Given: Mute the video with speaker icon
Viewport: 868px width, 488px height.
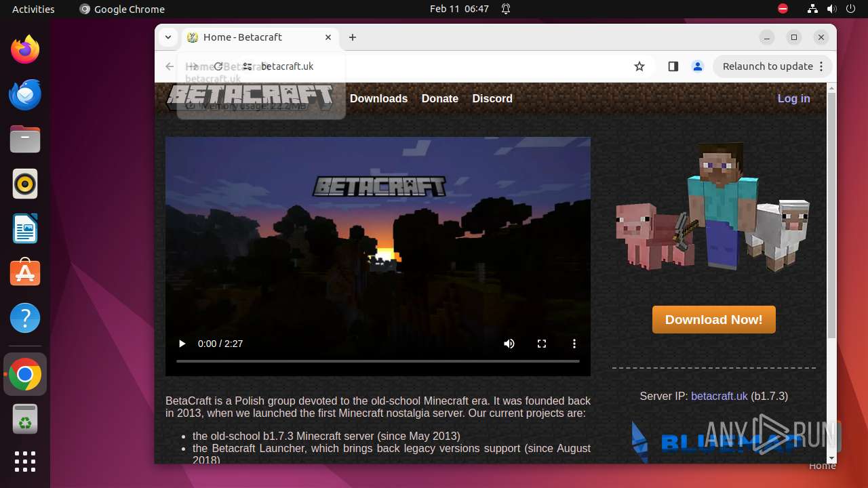Looking at the screenshot, I should click(509, 344).
